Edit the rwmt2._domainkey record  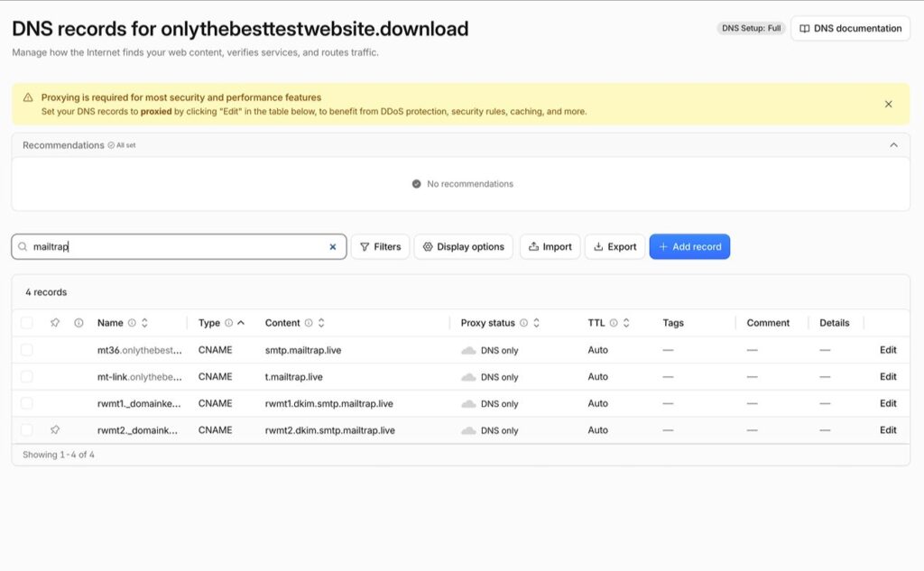(x=888, y=430)
